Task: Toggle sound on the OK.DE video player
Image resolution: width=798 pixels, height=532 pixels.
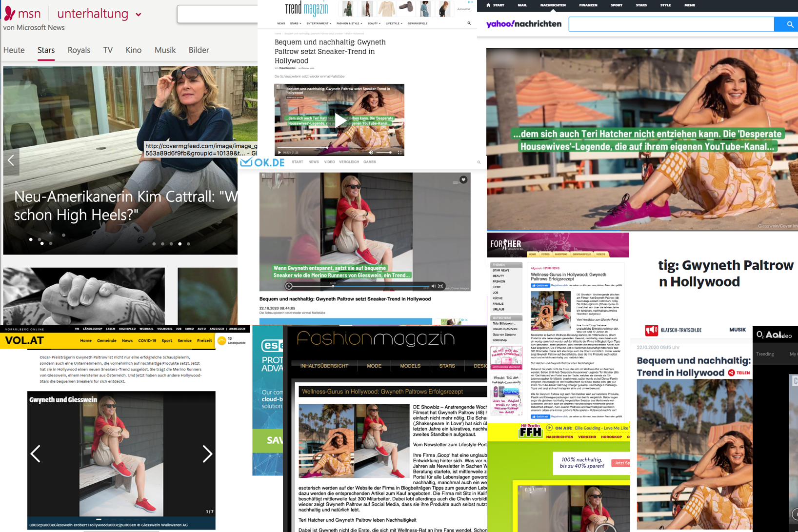Action: [x=433, y=286]
